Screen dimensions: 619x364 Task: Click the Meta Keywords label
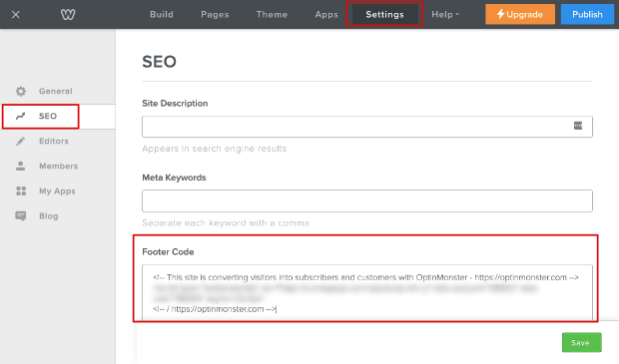174,178
